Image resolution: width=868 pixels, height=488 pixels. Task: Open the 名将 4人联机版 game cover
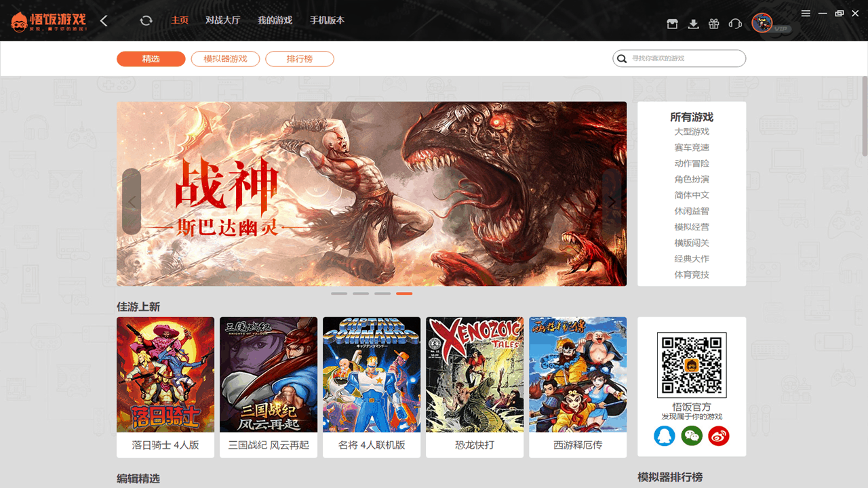pos(372,375)
